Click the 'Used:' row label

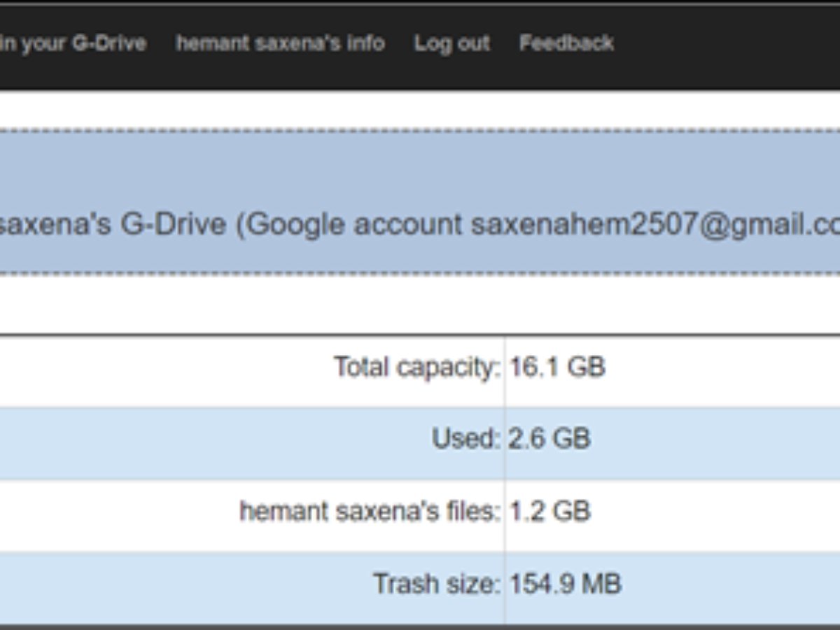465,439
